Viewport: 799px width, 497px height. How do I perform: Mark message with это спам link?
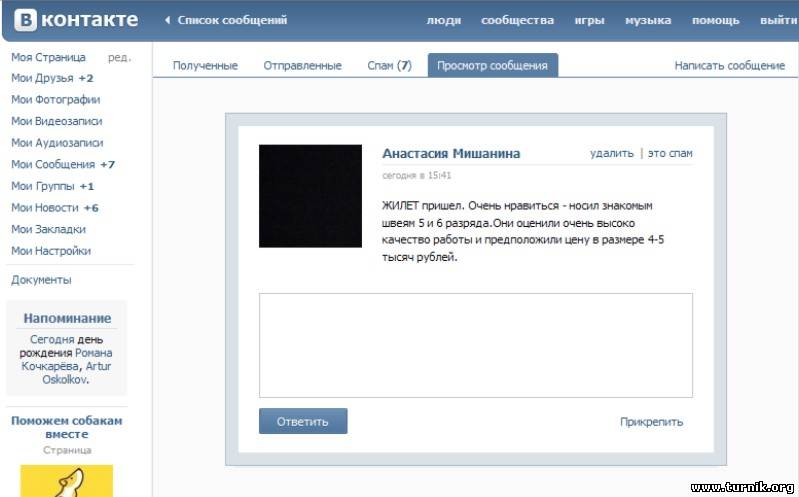click(x=670, y=154)
